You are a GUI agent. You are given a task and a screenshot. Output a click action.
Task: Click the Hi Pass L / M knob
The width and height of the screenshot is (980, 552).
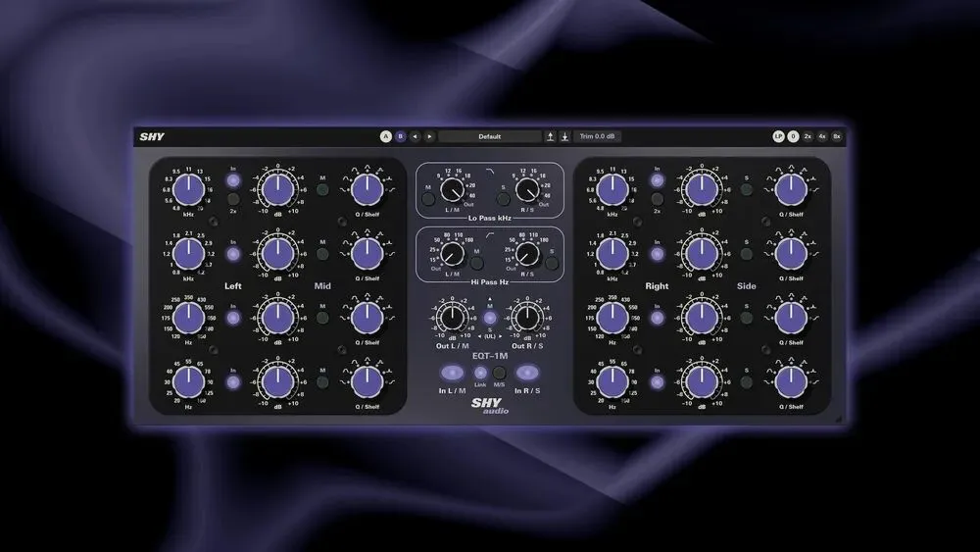(x=452, y=254)
